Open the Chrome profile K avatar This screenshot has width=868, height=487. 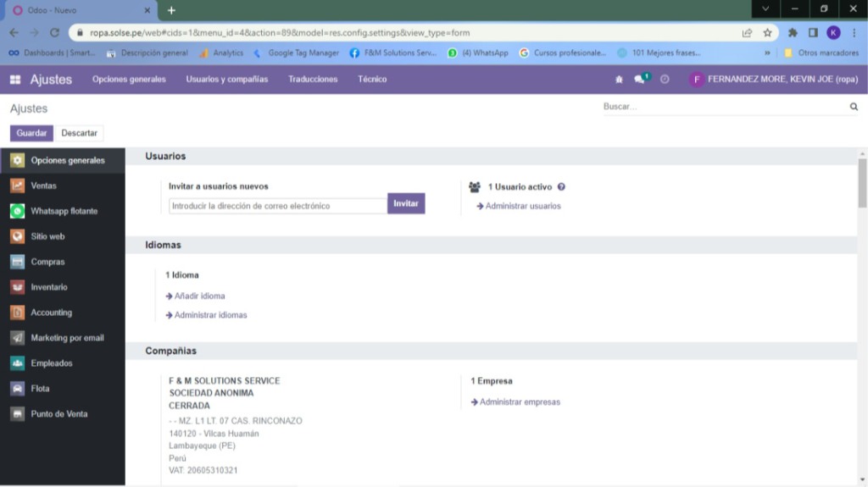coord(833,33)
